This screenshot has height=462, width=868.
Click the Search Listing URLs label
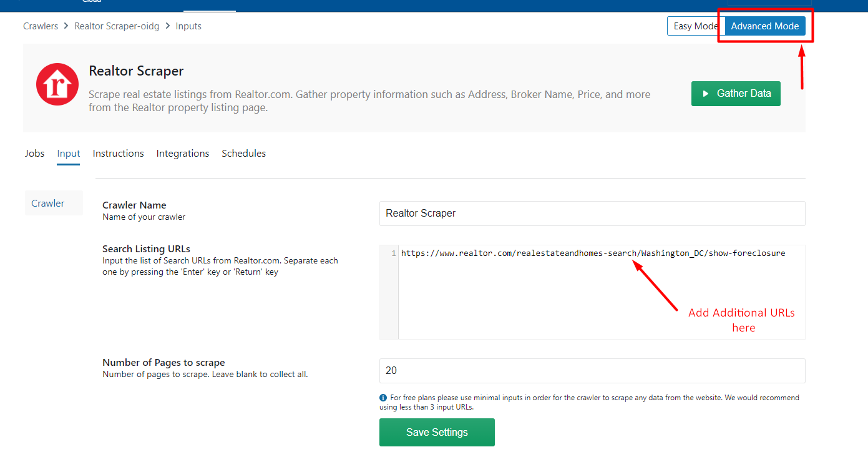click(x=146, y=249)
